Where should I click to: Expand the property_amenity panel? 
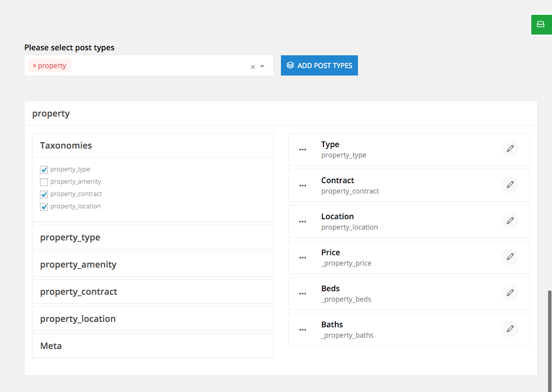click(153, 265)
